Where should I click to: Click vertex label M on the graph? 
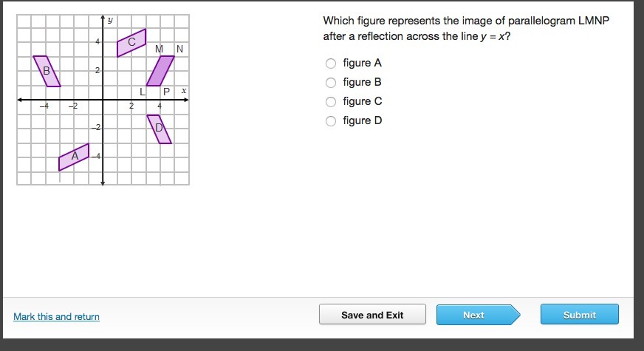pos(160,49)
